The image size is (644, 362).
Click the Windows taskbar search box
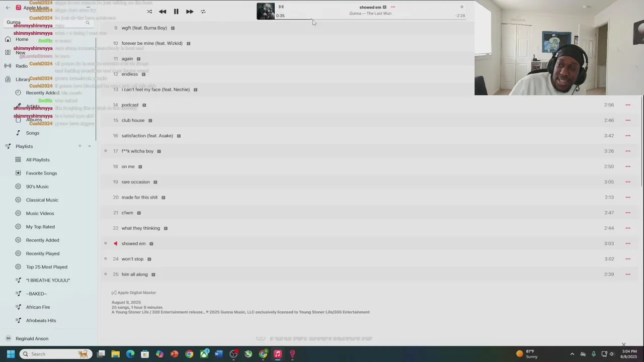[55, 354]
